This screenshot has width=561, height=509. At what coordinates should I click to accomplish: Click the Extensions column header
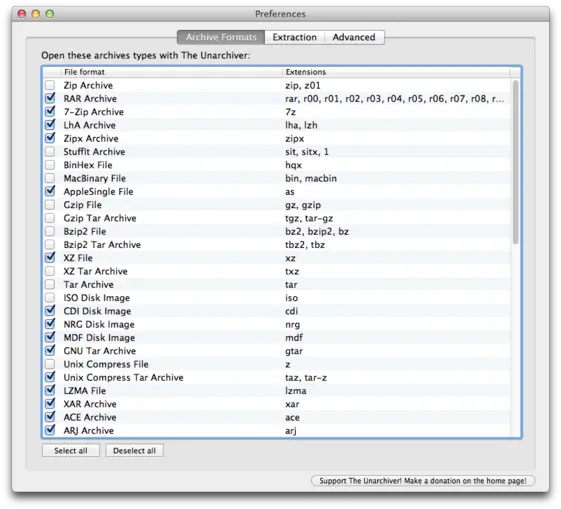point(396,72)
